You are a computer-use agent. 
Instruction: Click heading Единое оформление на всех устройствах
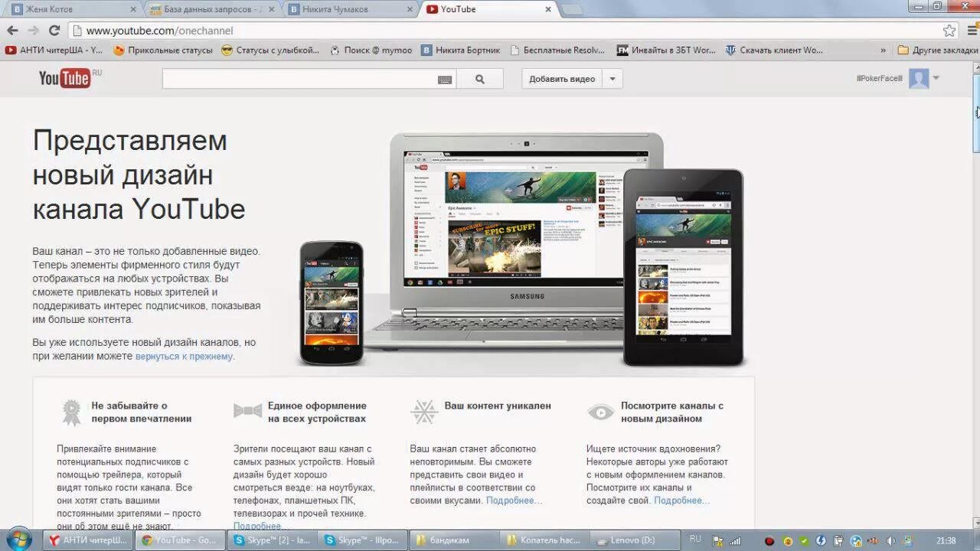[317, 412]
